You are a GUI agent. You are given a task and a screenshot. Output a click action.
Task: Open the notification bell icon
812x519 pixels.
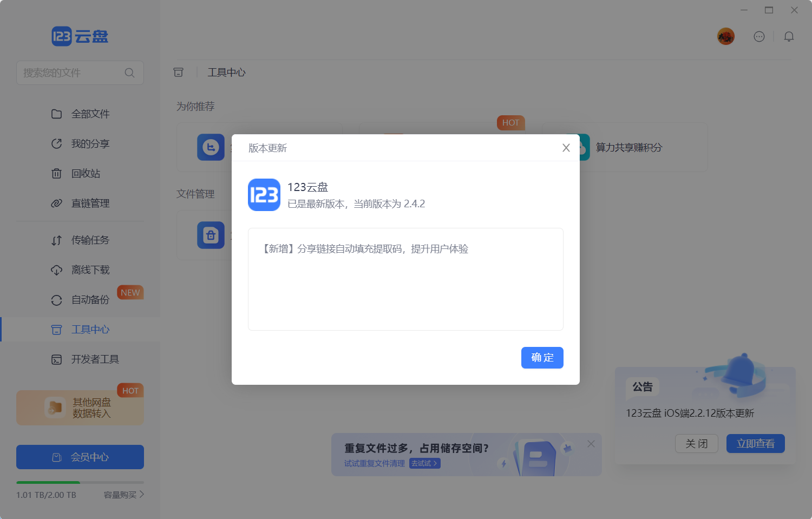(x=789, y=36)
